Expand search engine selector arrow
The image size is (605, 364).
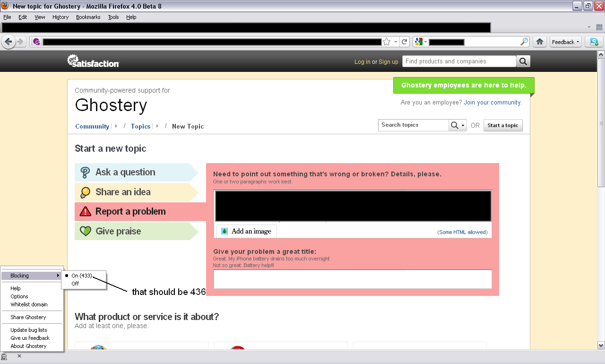coord(425,42)
